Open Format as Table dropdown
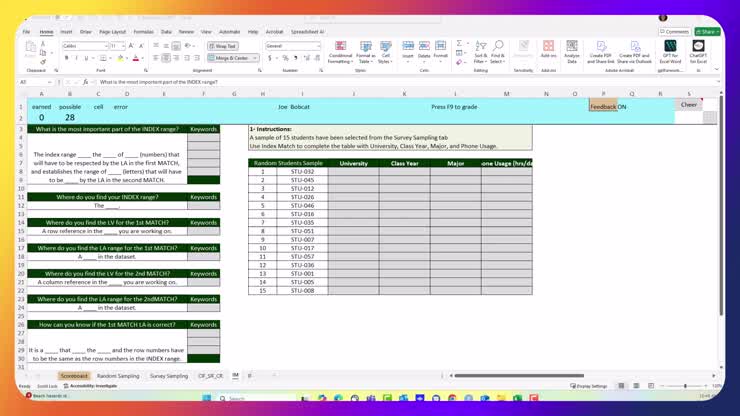This screenshot has width=740, height=416. (x=366, y=52)
